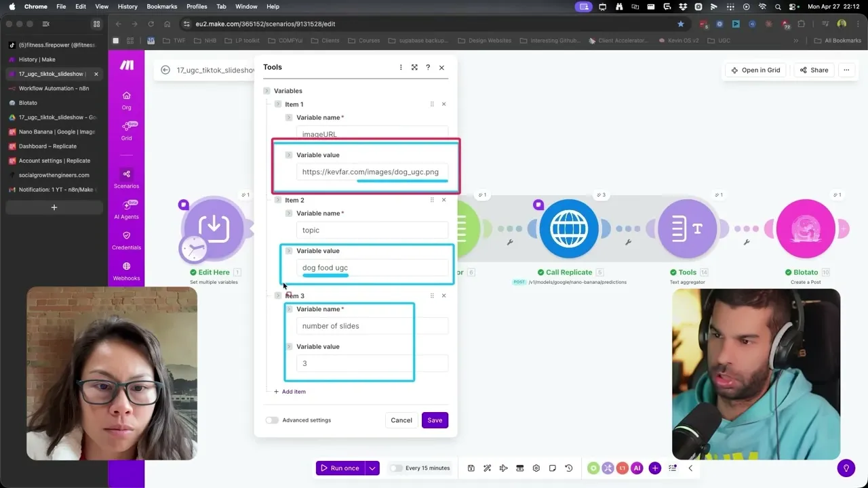Select the Call Replicate module
Viewport: 868px width, 488px height.
568,228
